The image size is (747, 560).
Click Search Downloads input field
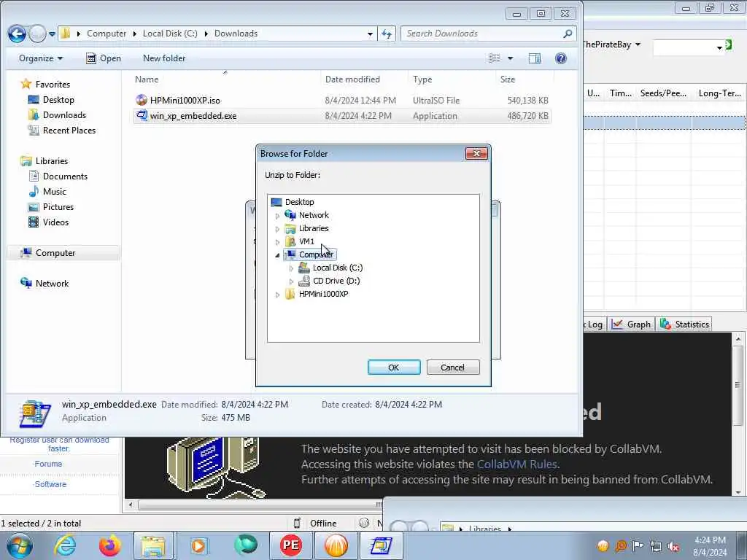point(482,34)
